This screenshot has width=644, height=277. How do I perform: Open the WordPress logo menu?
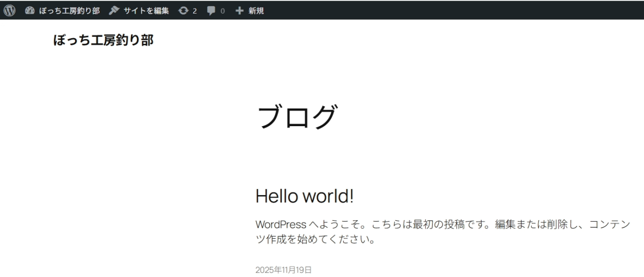click(10, 11)
